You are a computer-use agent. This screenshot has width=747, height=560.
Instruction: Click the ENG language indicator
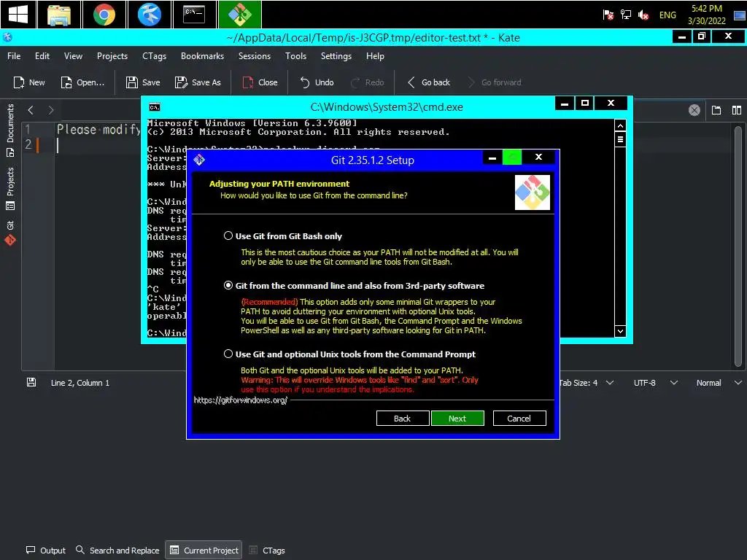coord(667,15)
